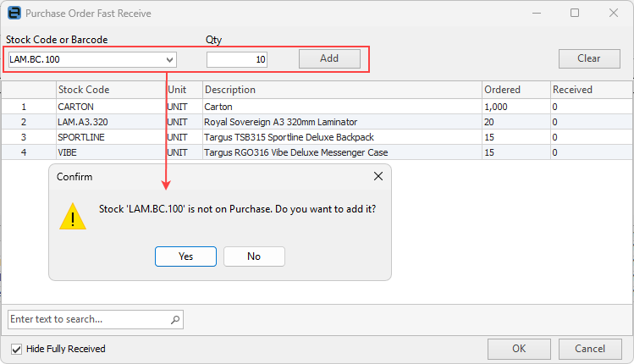Minimize the Purchase Order Fast Receive window
This screenshot has height=364, width=634.
[x=536, y=14]
